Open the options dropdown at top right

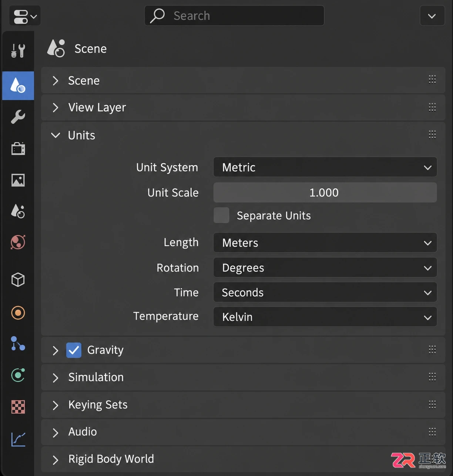tap(432, 16)
